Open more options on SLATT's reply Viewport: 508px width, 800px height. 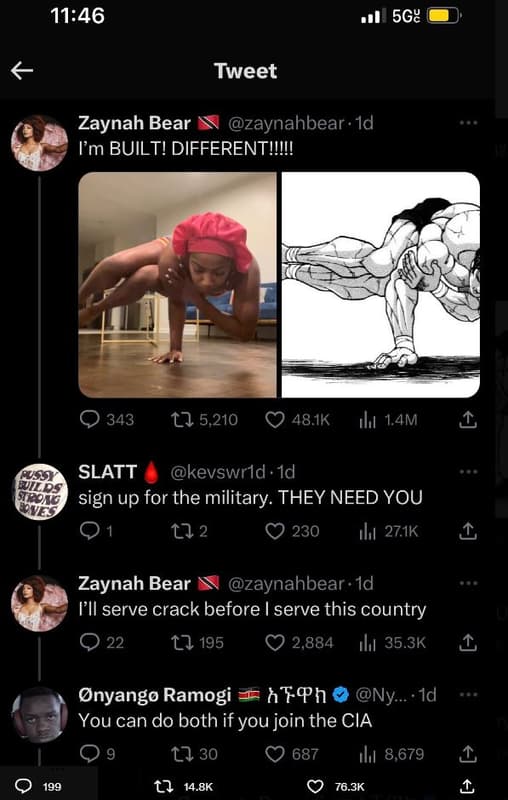pos(468,472)
